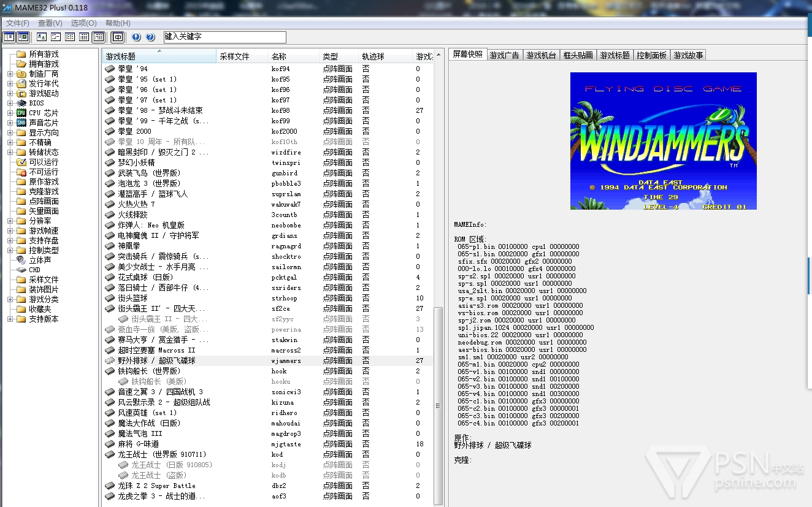Sort by the 游戏标题 column header
Viewport: 812px width, 507px height.
coord(159,56)
